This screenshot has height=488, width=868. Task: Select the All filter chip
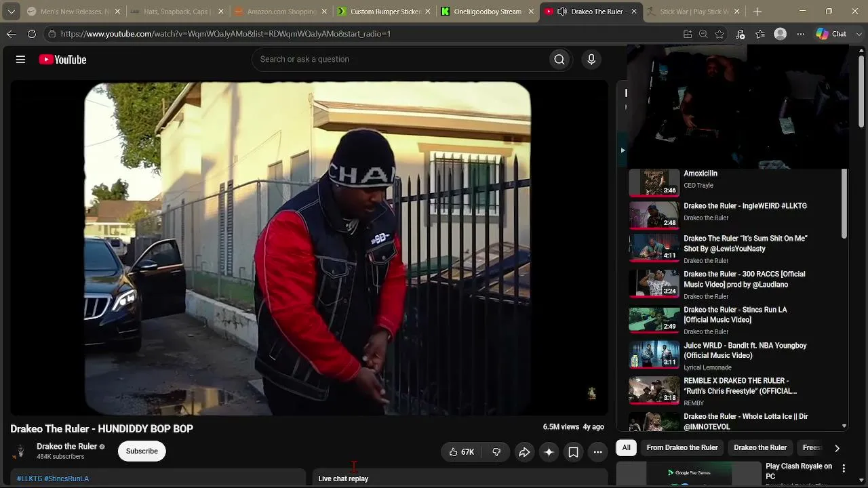[x=626, y=448]
